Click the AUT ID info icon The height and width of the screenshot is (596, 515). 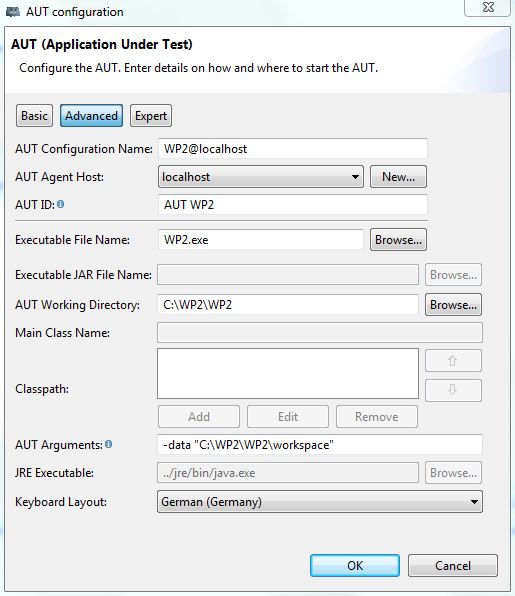point(60,204)
